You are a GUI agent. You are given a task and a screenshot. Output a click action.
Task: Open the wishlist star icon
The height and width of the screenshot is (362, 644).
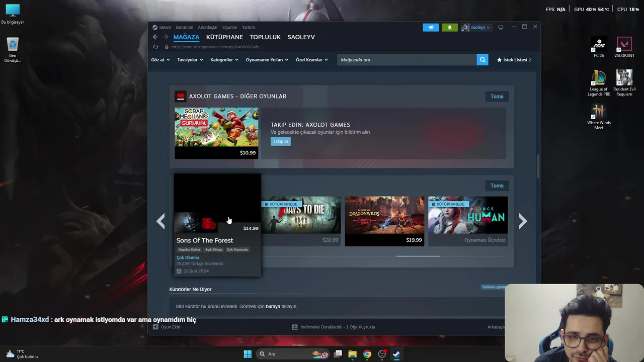(500, 60)
